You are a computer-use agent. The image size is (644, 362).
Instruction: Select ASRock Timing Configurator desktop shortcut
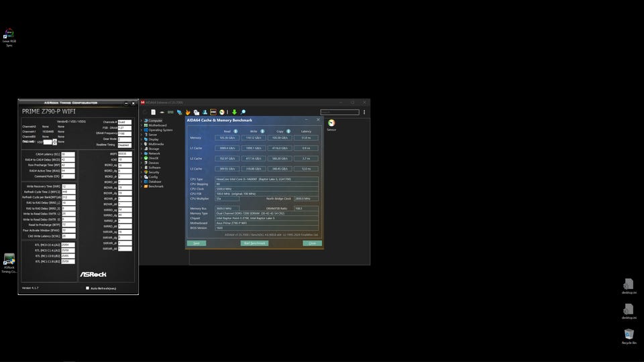9,263
